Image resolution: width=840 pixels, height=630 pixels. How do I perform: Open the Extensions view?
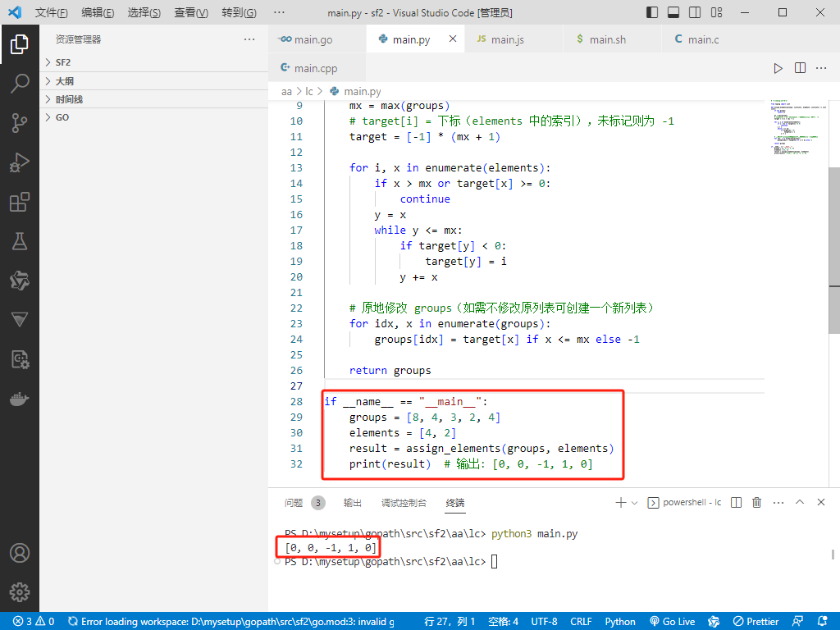click(x=20, y=202)
